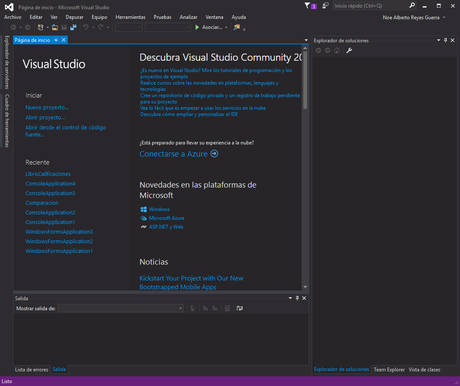
Task: Open solution configurations combo box in toolbar
Action: (129, 27)
